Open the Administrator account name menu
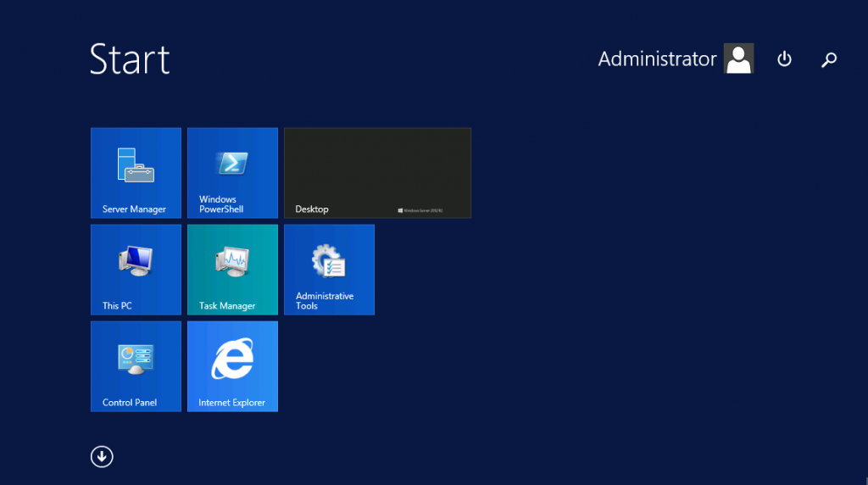868x485 pixels. tap(657, 59)
